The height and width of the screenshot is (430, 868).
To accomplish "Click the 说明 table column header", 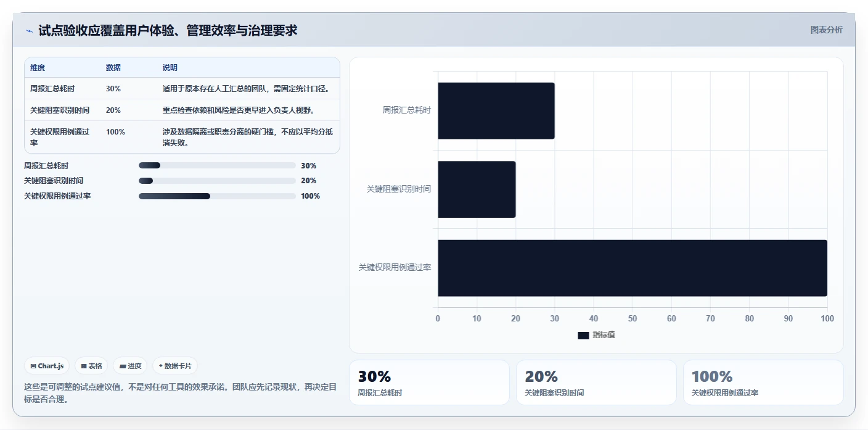I will [170, 67].
